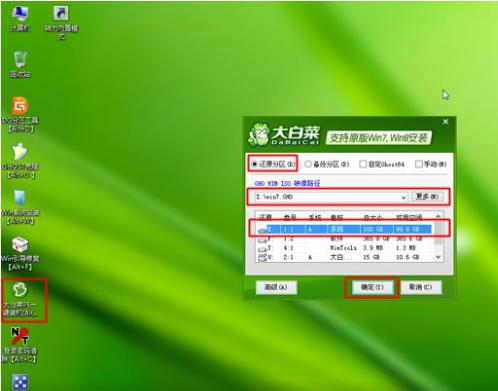498x391 pixels.
Task: Open the shortcut icon beside Computer
Action: click(61, 22)
